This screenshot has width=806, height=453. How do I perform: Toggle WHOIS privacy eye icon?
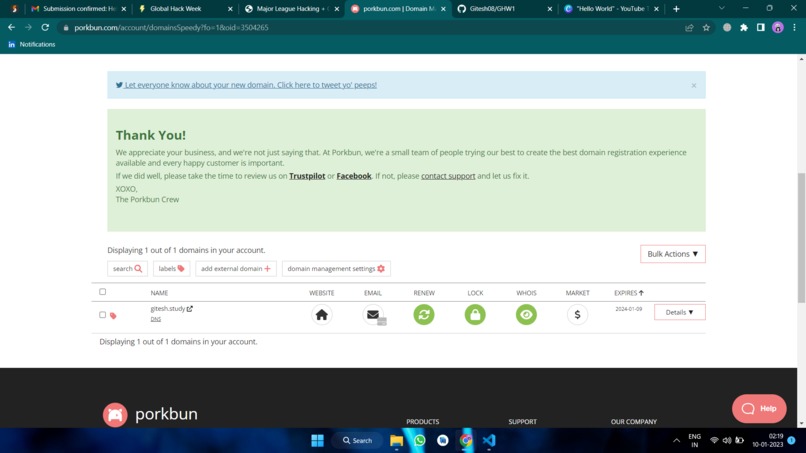[526, 314]
